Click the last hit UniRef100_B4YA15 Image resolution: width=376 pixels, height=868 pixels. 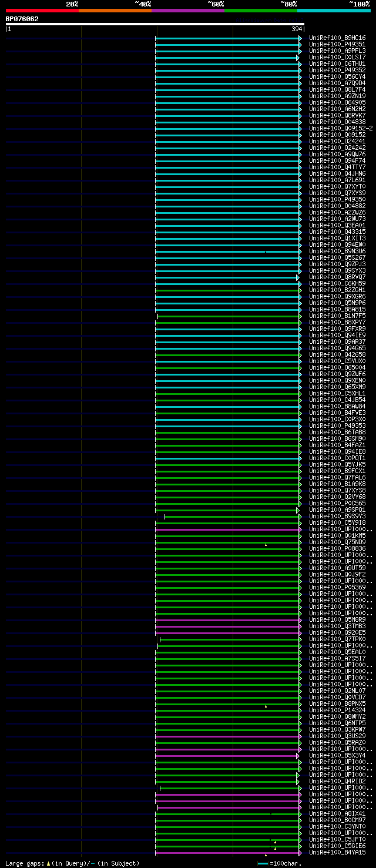(x=337, y=852)
